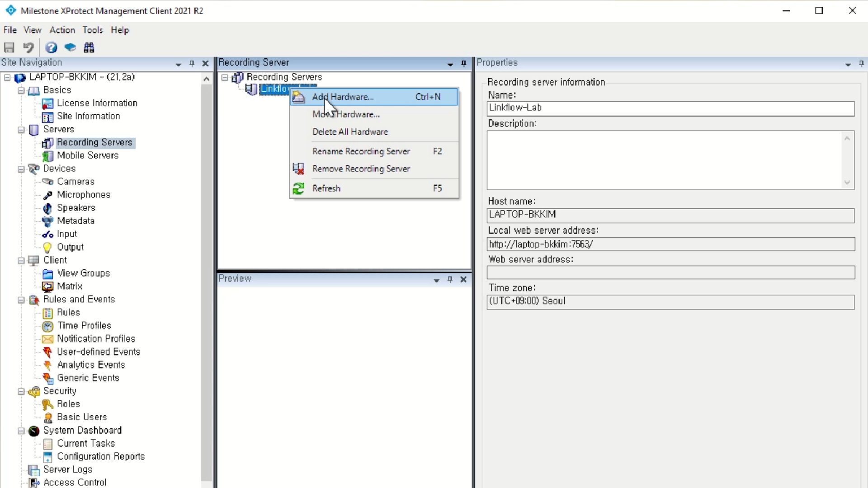Click the User-defined Events icon
This screenshot has width=868, height=488.
tap(47, 352)
